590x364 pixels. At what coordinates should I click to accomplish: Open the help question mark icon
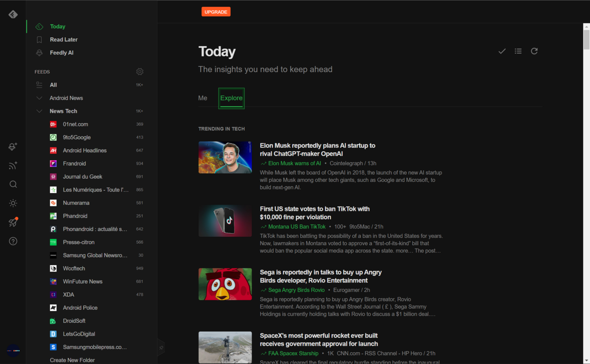point(13,241)
